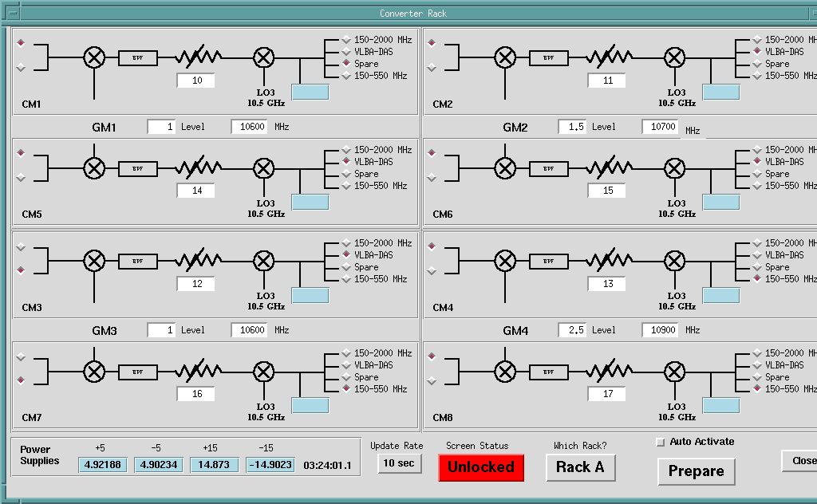
Task: Click the attenuator symbol in CM6
Action: (609, 168)
